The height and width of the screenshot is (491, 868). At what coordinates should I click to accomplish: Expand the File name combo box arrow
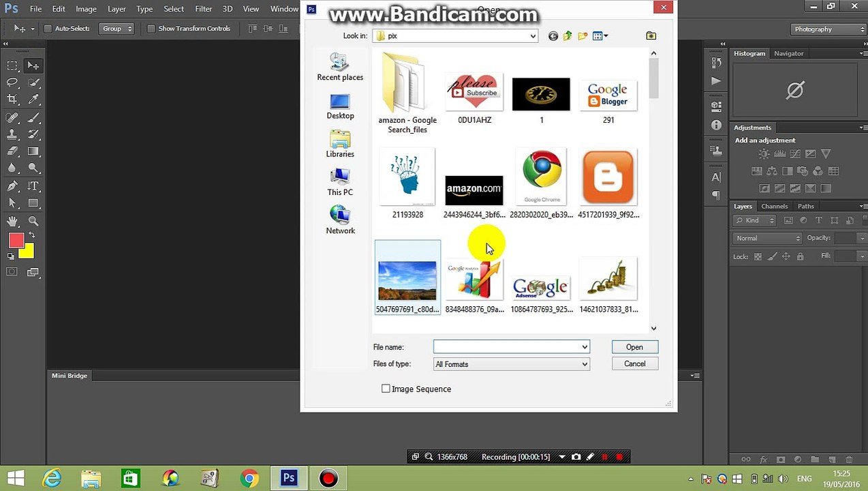[x=584, y=347]
